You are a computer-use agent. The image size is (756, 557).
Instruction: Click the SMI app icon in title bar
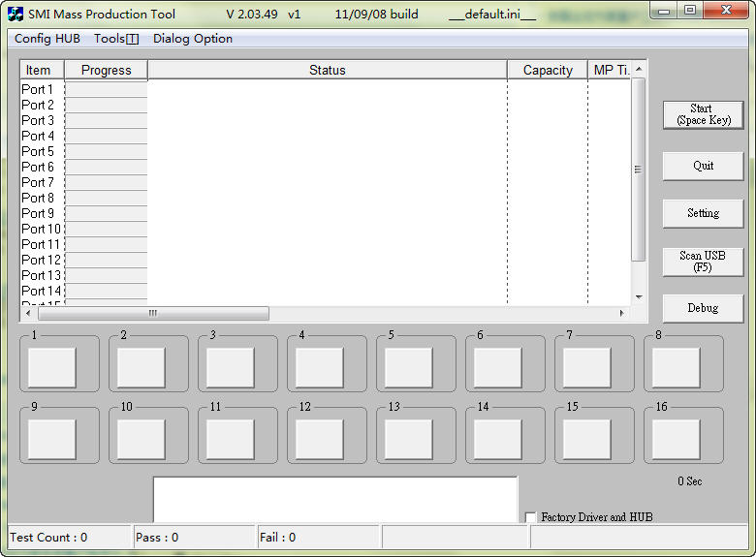click(x=16, y=14)
